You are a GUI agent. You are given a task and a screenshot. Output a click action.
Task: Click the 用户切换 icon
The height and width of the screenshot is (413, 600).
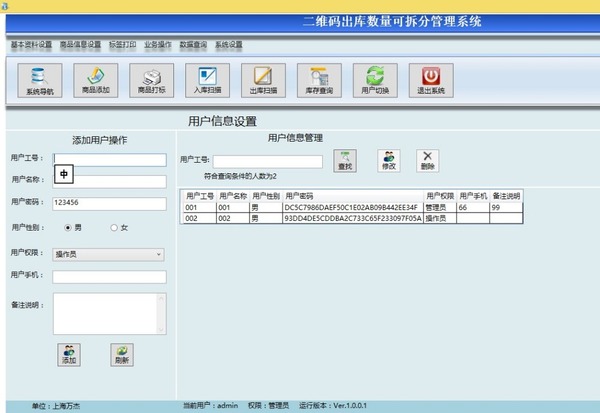(x=375, y=79)
